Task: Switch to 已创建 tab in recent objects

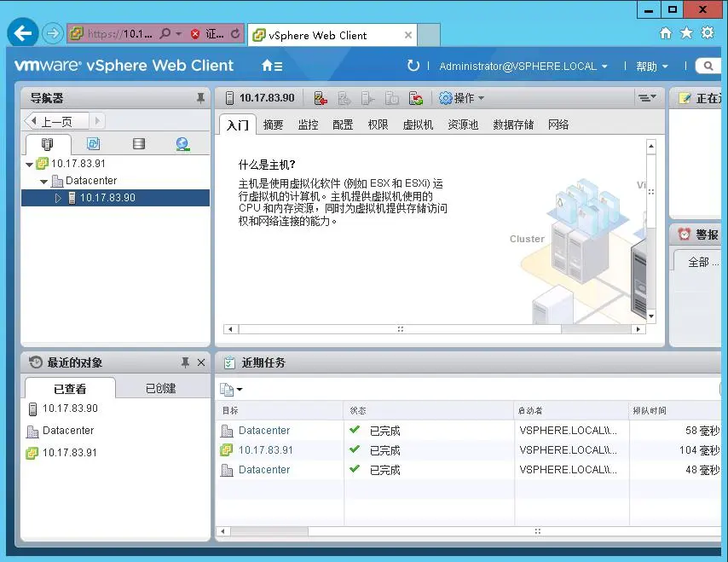Action: 160,388
